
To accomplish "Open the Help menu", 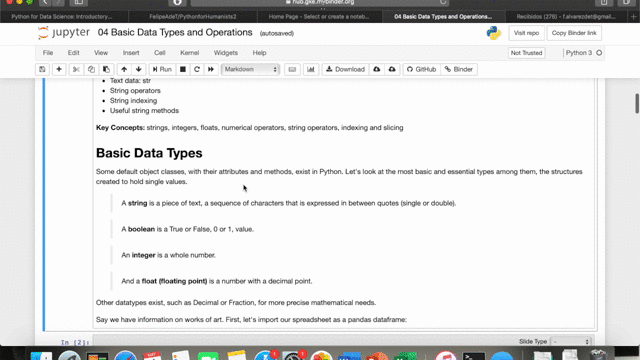I will (259, 53).
